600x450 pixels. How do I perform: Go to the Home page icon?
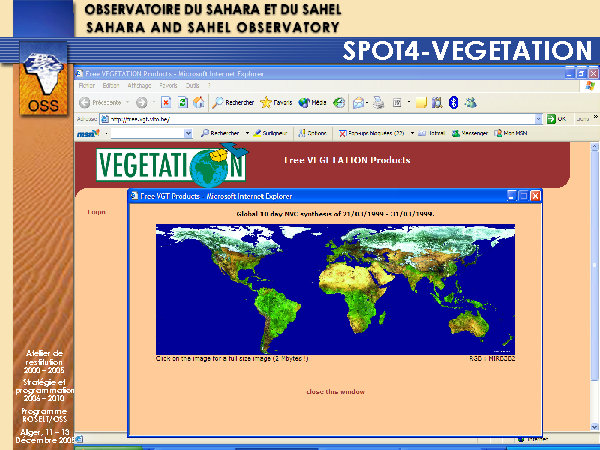pos(199,103)
